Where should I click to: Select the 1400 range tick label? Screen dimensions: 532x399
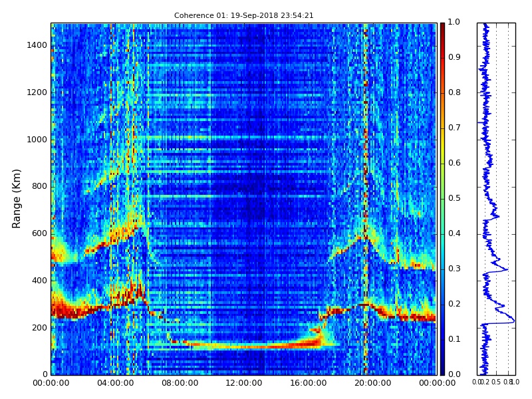pos(37,45)
